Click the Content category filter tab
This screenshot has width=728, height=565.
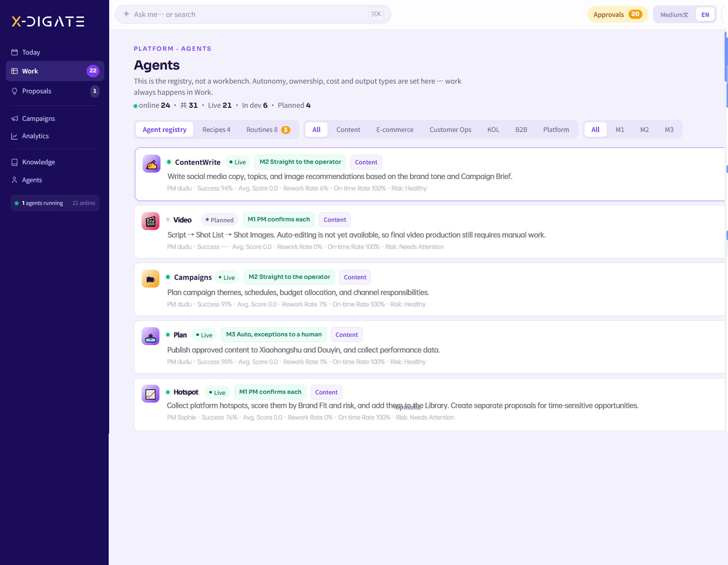coord(348,130)
